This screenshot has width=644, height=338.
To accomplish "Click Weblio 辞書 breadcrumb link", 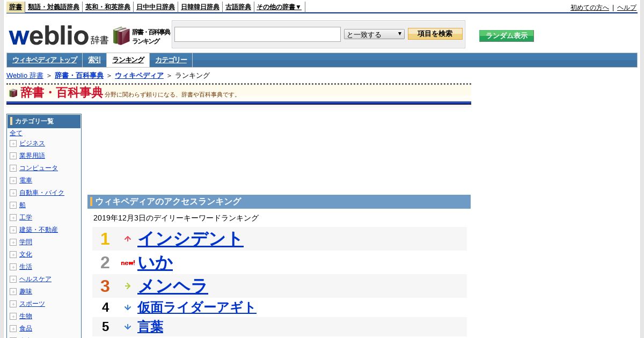I will [25, 76].
